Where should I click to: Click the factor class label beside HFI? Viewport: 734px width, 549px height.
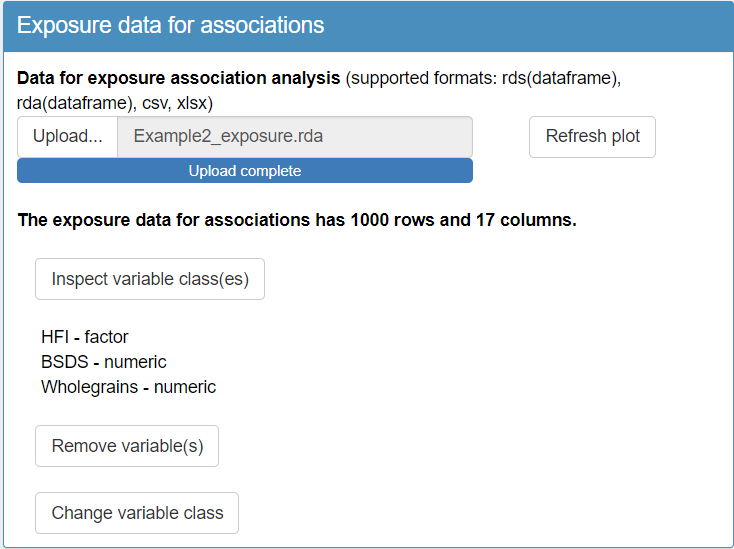pyautogui.click(x=106, y=337)
